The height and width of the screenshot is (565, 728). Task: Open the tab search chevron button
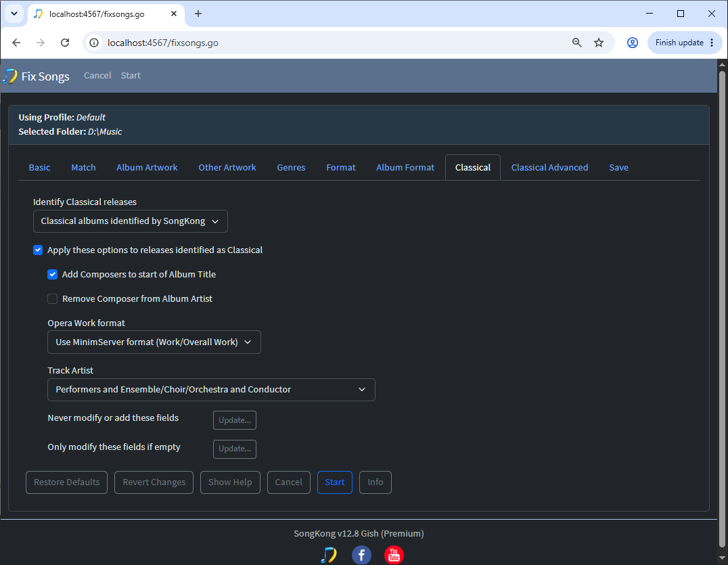click(x=14, y=14)
